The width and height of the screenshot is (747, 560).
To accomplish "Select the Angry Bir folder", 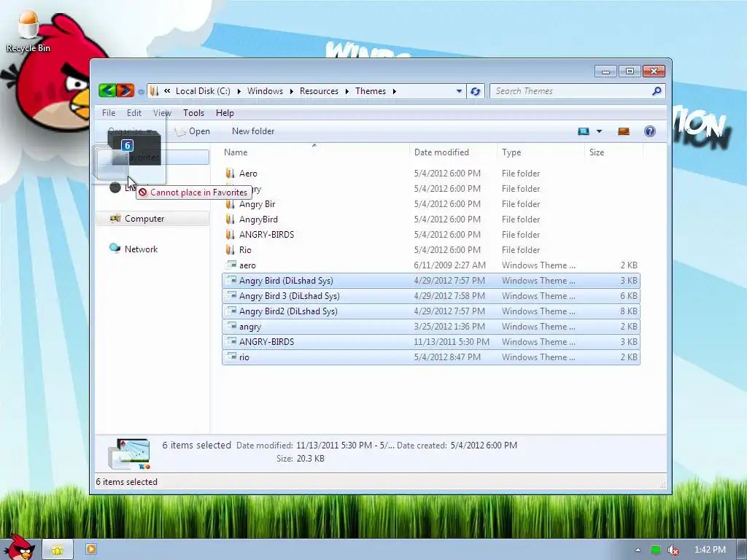I will click(431, 204).
